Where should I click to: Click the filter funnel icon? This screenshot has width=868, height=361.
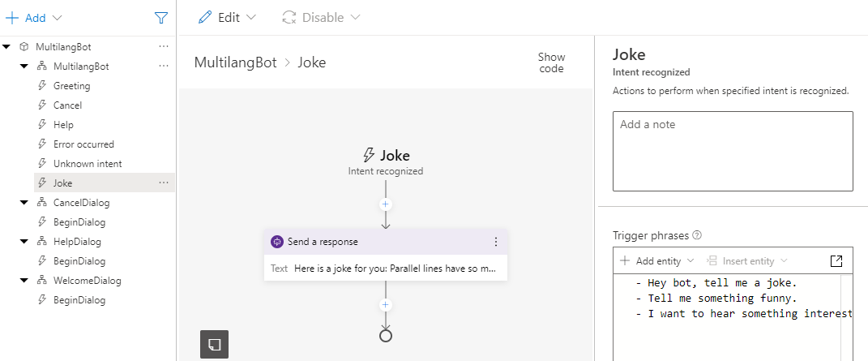pyautogui.click(x=161, y=17)
